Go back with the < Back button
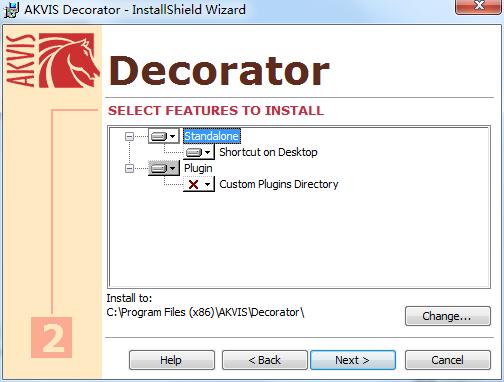Viewport: 504px width, 382px height. point(265,360)
